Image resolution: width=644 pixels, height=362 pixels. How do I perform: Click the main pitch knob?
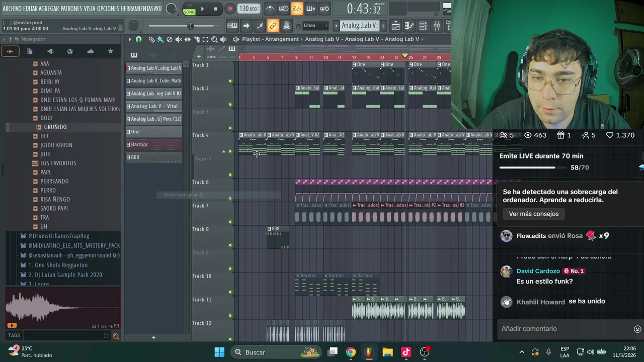click(x=133, y=25)
